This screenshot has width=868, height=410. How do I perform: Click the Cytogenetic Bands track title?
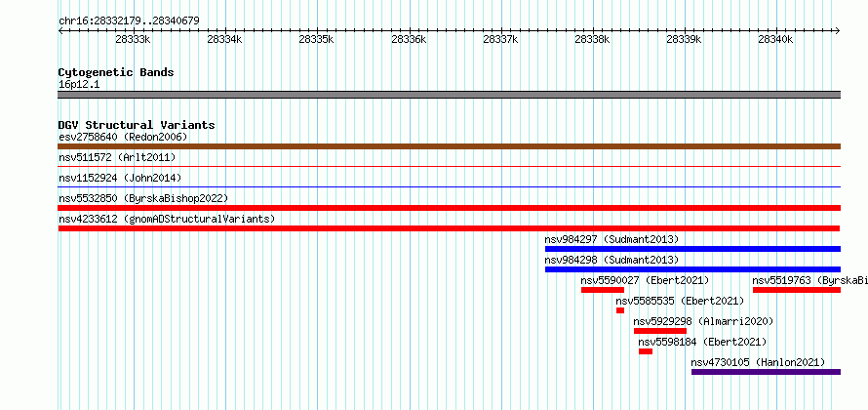click(x=116, y=72)
